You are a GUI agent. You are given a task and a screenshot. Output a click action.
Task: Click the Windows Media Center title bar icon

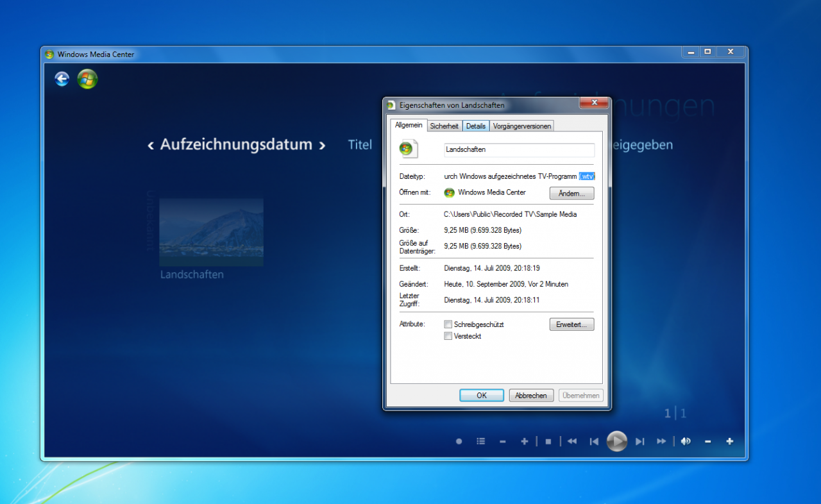click(x=49, y=55)
